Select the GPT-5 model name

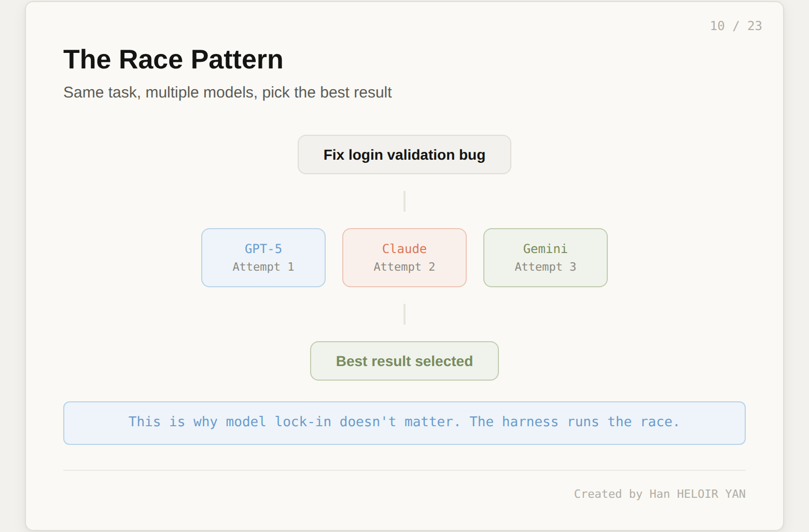[263, 249]
